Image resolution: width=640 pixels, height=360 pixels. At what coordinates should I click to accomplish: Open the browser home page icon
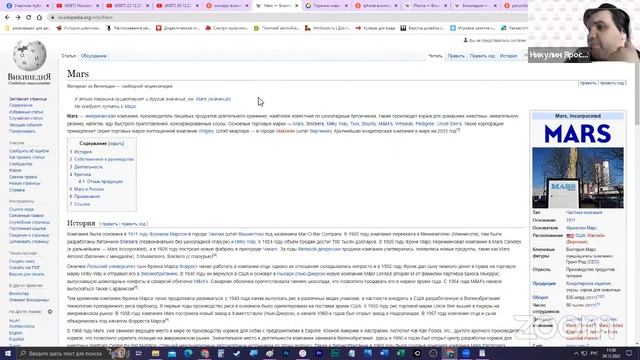(39, 18)
